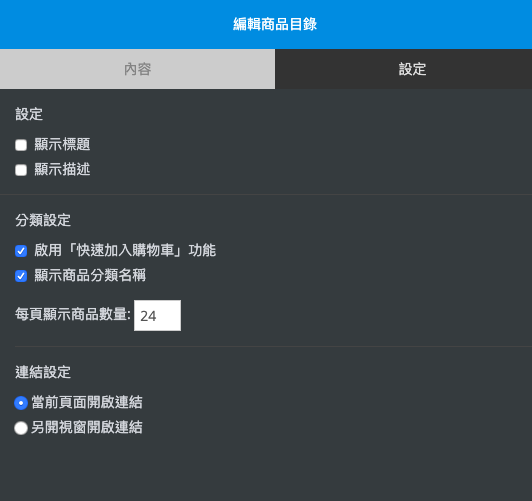This screenshot has height=501, width=532.
Task: Click the 連結設定 section heading
Action: coord(43,372)
